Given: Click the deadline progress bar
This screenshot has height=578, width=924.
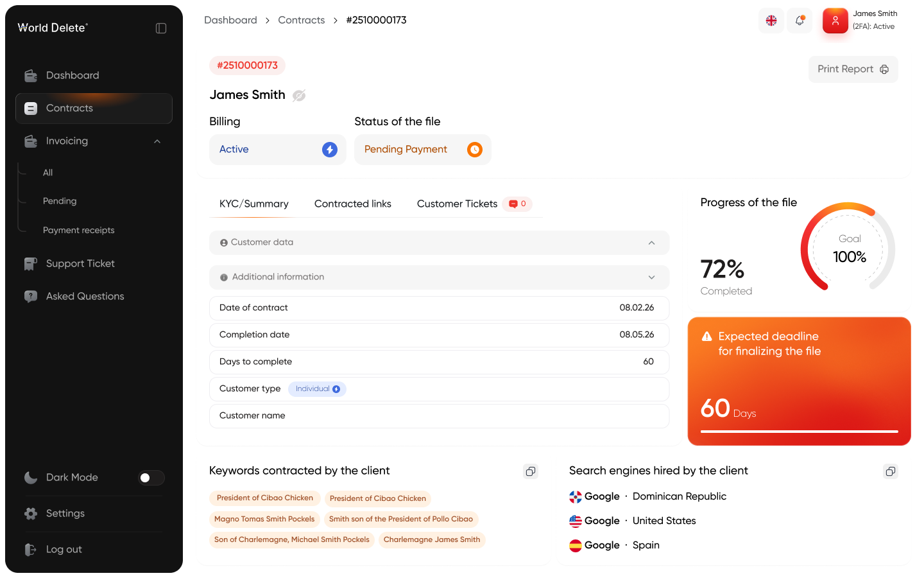Looking at the screenshot, I should pyautogui.click(x=799, y=432).
